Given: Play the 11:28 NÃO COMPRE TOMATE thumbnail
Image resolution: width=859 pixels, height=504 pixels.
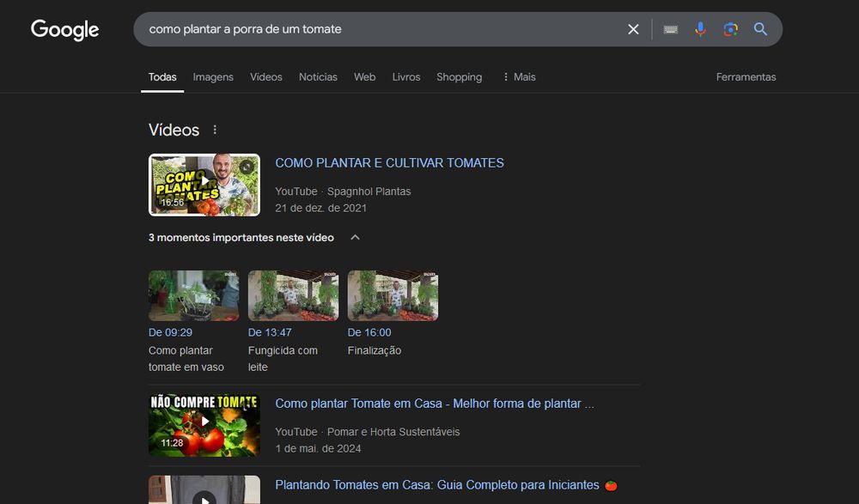Looking at the screenshot, I should point(204,425).
